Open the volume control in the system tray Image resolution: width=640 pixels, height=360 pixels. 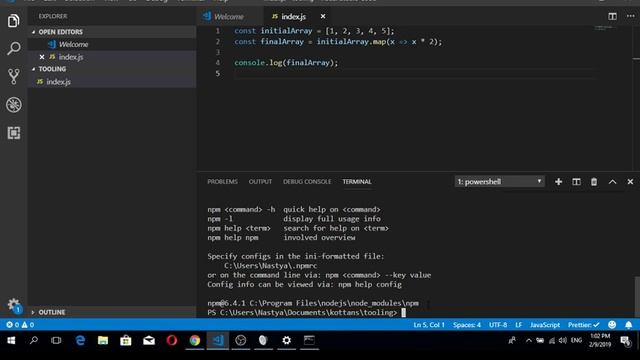pyautogui.click(x=563, y=340)
